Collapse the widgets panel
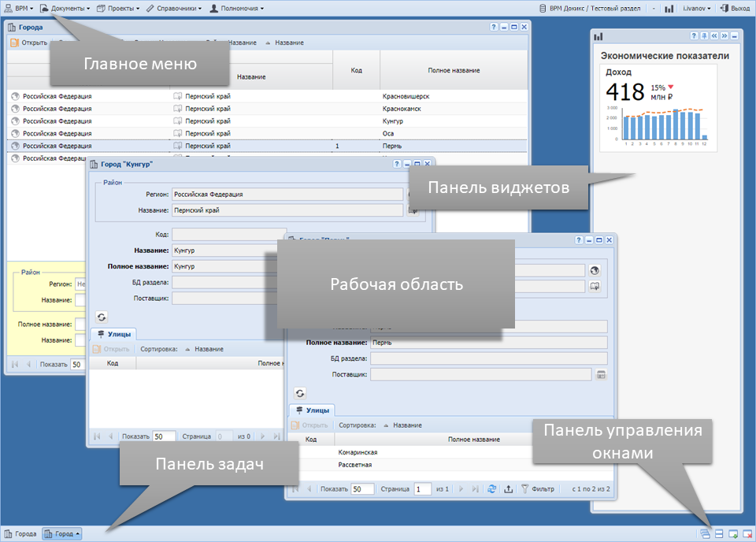Viewport: 756px width, 542px height. (734, 36)
